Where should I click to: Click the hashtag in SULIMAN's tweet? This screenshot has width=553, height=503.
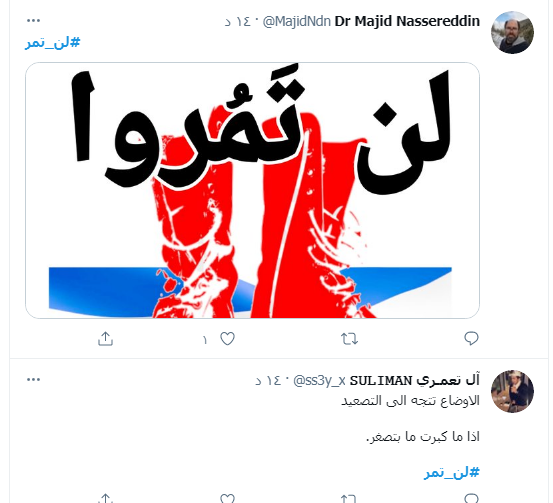coord(452,472)
